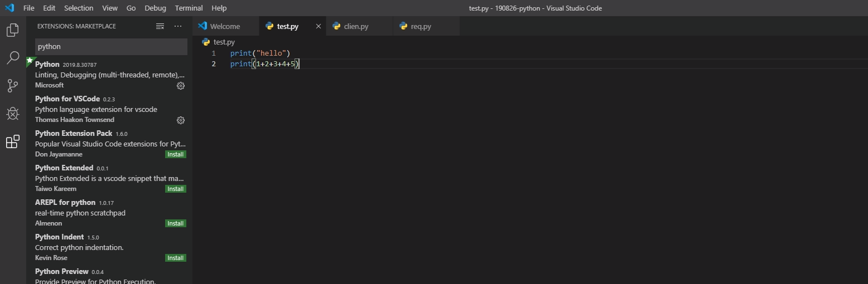Install the Python Extension Pack

click(x=176, y=154)
